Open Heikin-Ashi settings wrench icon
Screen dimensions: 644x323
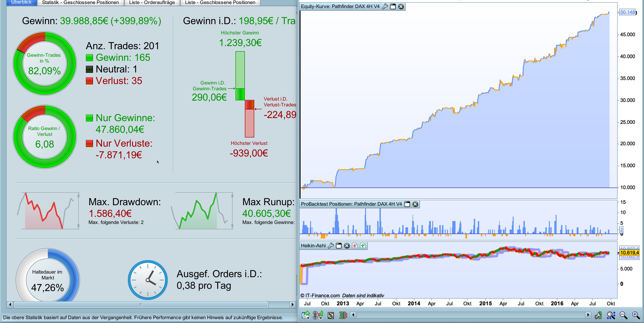click(330, 245)
